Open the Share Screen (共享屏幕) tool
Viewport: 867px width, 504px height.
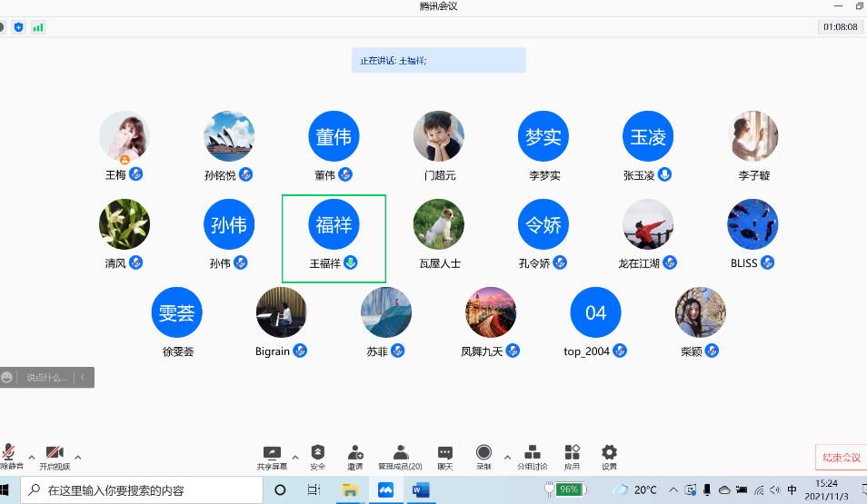pyautogui.click(x=271, y=453)
